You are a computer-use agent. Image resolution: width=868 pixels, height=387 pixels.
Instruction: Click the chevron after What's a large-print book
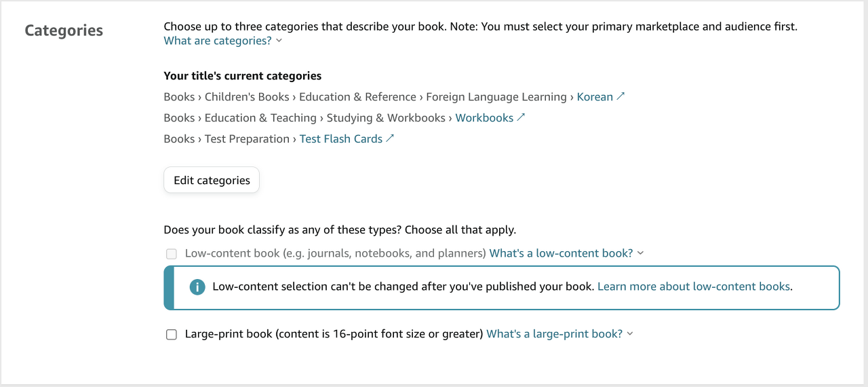click(630, 334)
